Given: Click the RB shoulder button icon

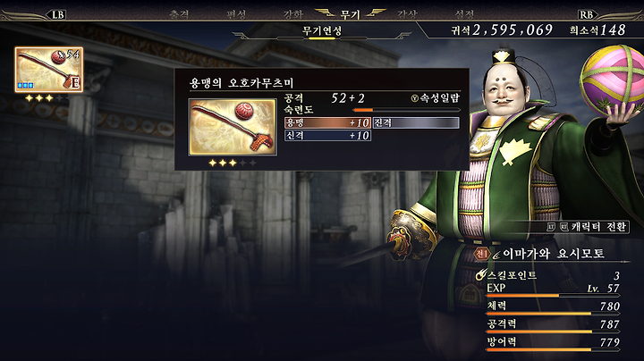Looking at the screenshot, I should [587, 15].
